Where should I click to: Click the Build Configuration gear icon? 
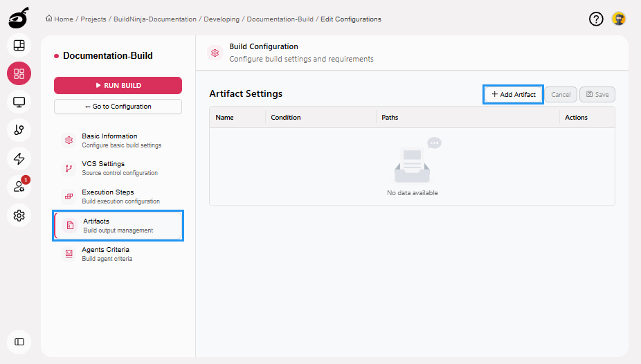click(x=215, y=53)
